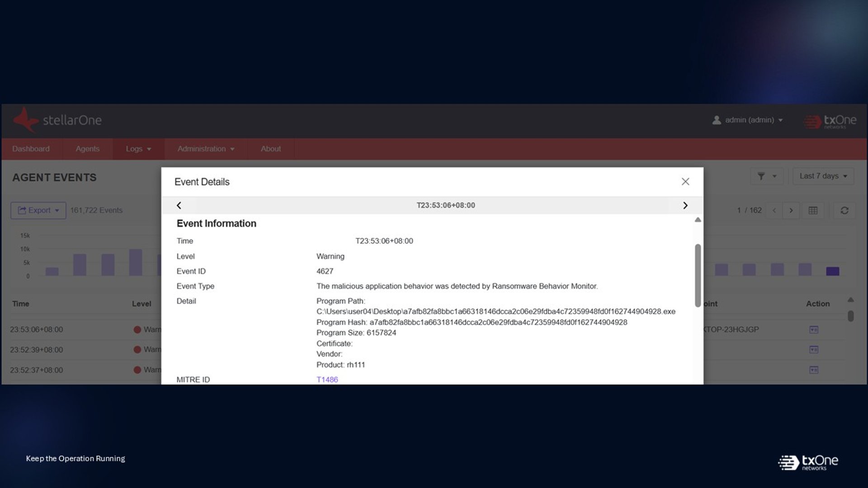
Task: Go to next event with right chevron
Action: coord(685,206)
